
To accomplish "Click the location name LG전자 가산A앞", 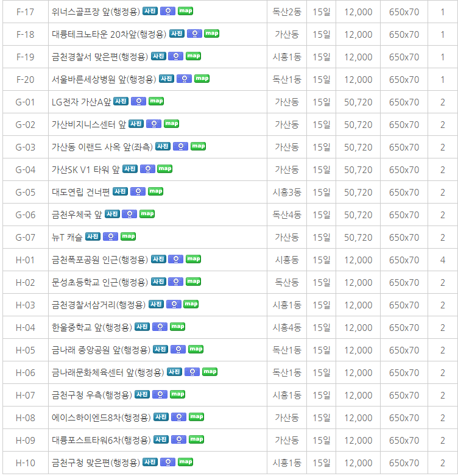I will pos(81,102).
